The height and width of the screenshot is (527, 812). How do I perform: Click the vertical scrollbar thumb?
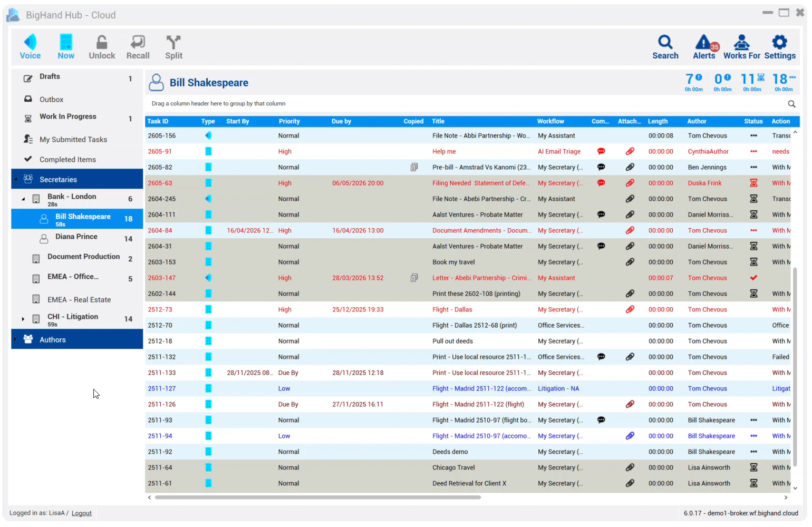pyautogui.click(x=795, y=367)
